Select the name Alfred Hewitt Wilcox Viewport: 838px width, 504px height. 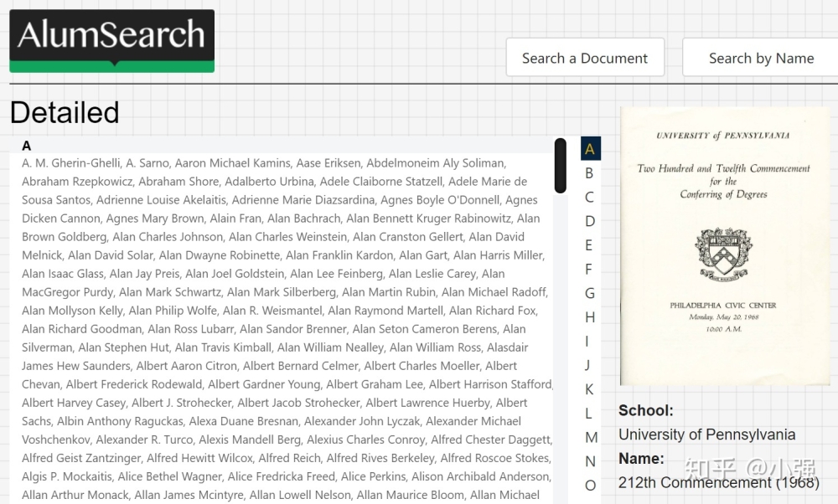pos(199,458)
